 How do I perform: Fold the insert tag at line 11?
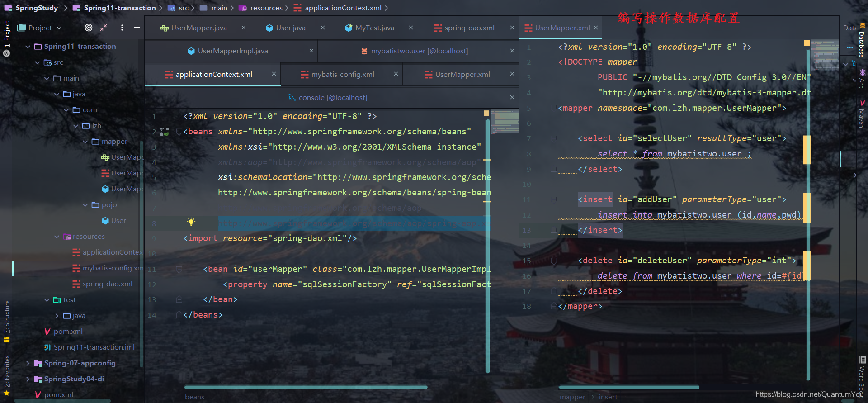553,199
